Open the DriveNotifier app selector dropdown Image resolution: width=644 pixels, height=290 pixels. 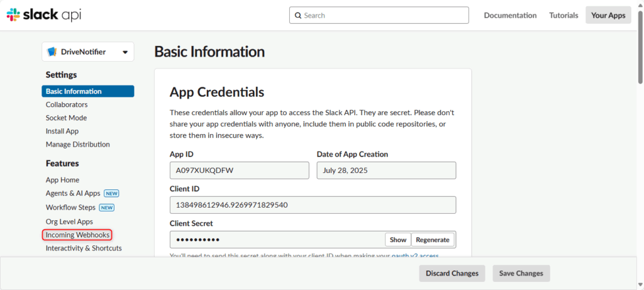[x=88, y=52]
